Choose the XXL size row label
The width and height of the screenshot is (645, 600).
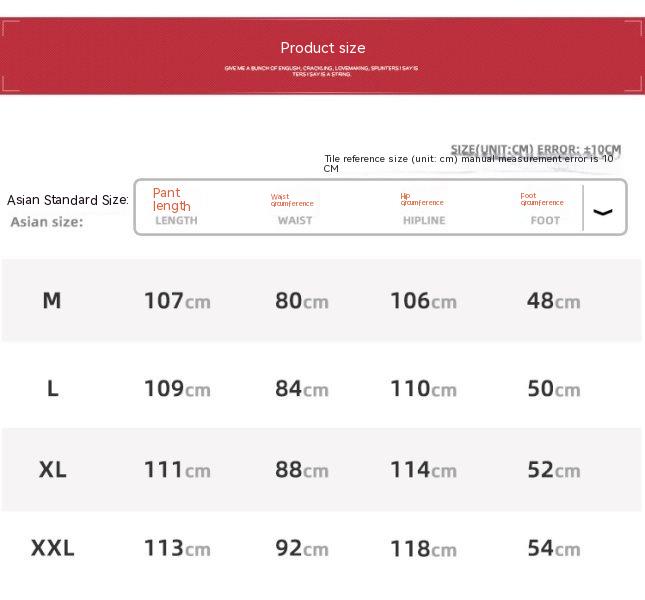click(x=52, y=548)
